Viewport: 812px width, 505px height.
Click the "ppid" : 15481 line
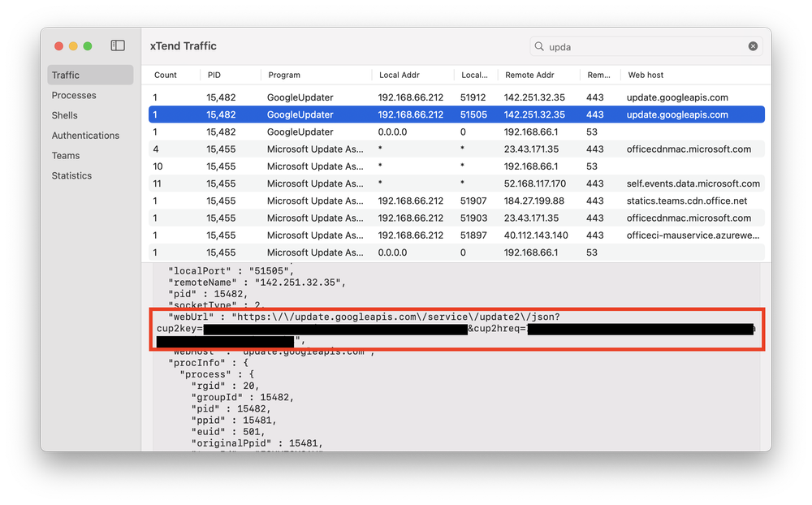(234, 420)
